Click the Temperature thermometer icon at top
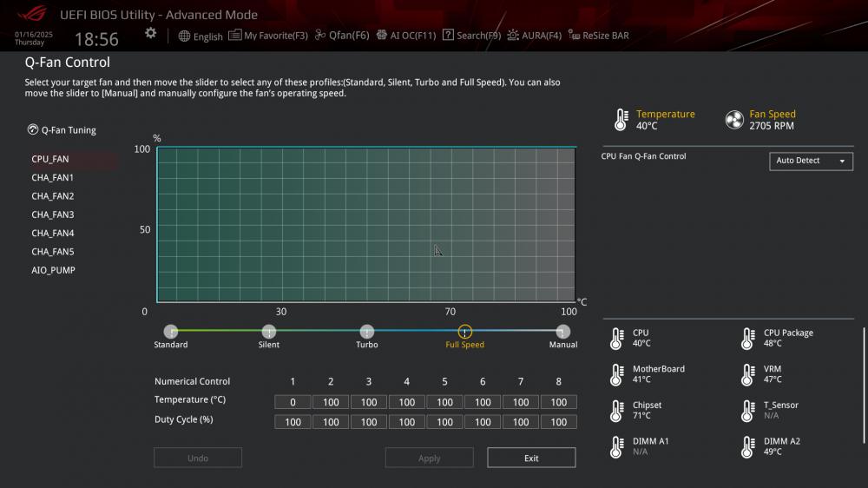The width and height of the screenshot is (868, 488). click(621, 119)
